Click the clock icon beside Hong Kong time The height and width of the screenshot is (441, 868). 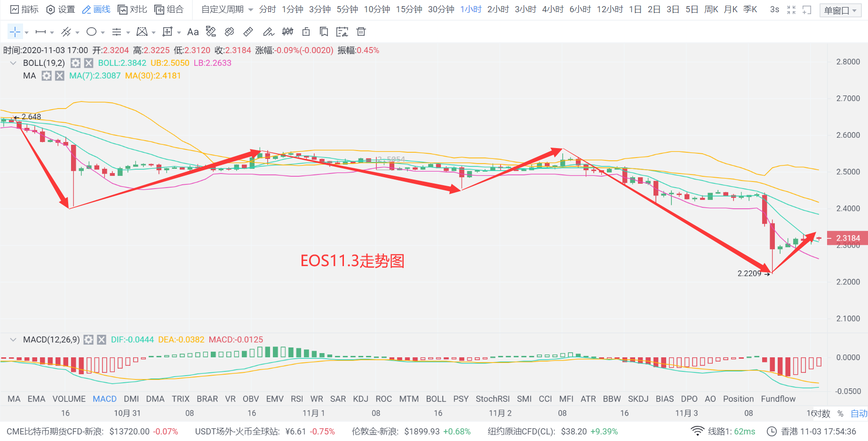(772, 431)
